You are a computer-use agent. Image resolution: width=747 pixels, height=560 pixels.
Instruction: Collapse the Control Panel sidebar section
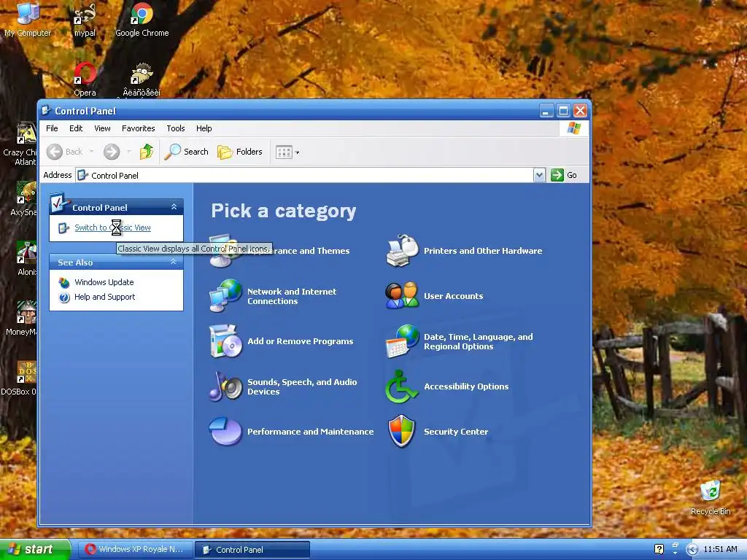point(174,206)
